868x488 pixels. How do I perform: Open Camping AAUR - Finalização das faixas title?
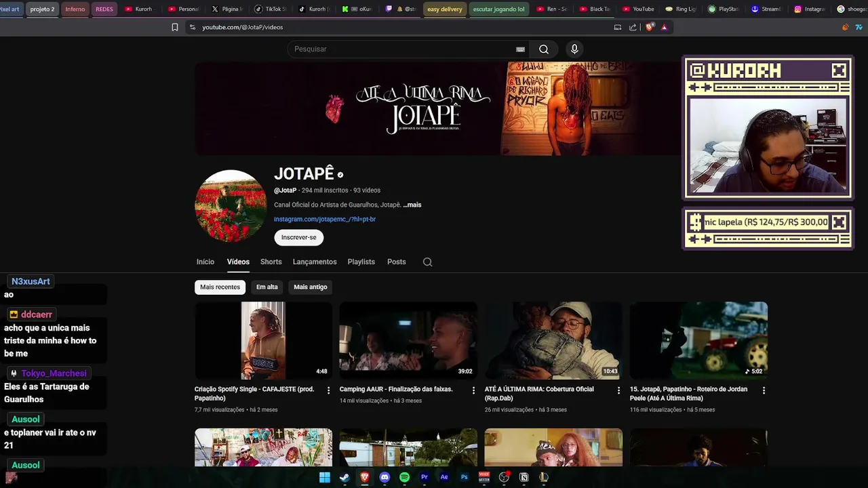[396, 389]
